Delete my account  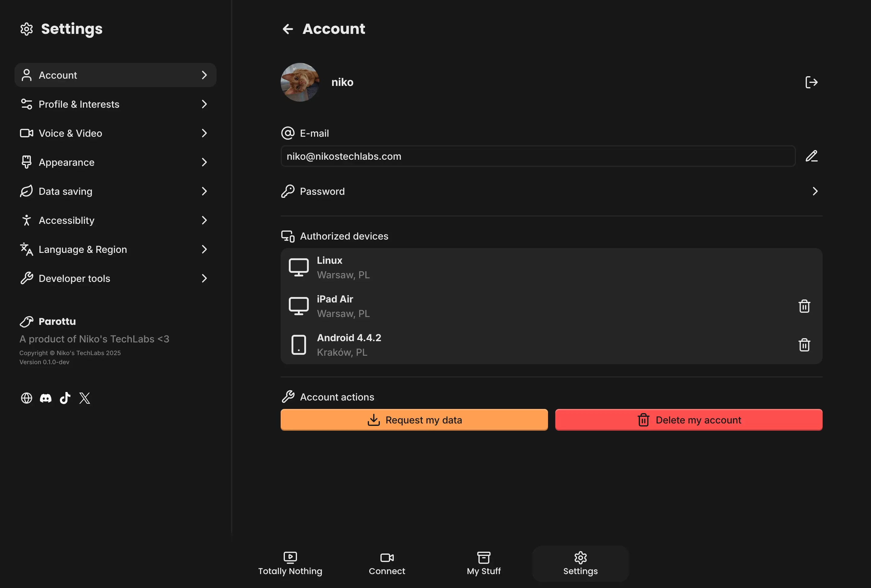click(x=689, y=420)
